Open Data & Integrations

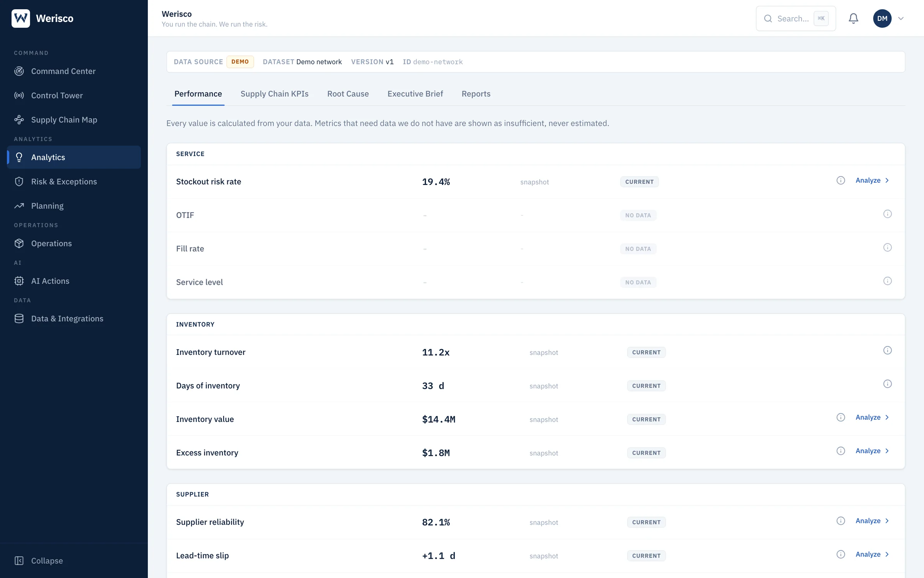pyautogui.click(x=74, y=319)
